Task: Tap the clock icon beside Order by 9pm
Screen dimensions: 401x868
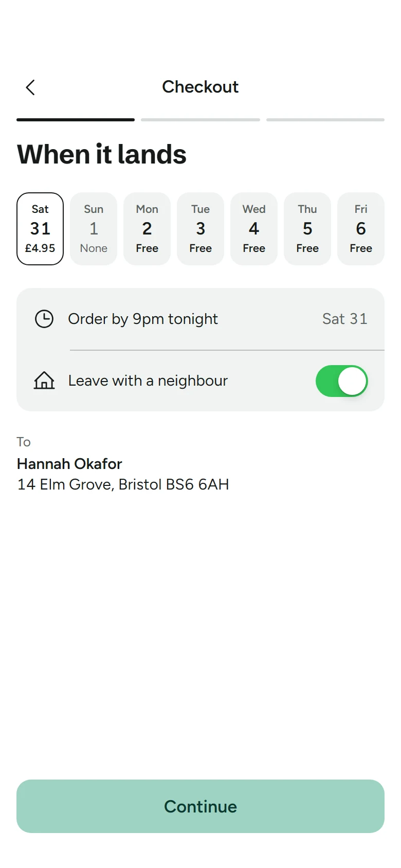Action: click(44, 319)
